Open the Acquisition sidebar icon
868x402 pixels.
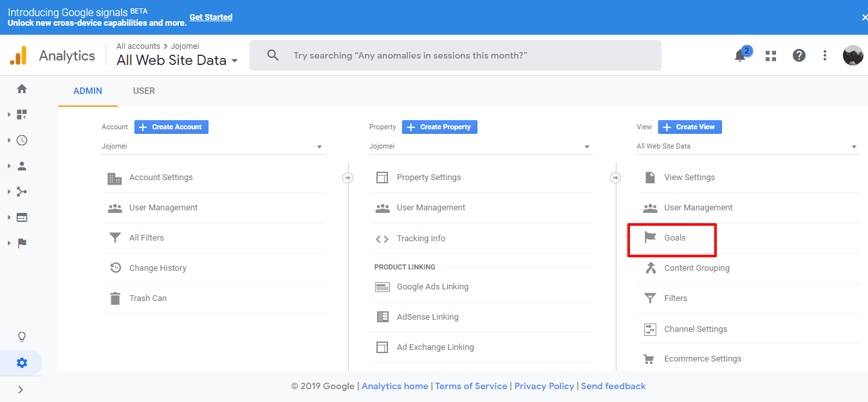22,192
